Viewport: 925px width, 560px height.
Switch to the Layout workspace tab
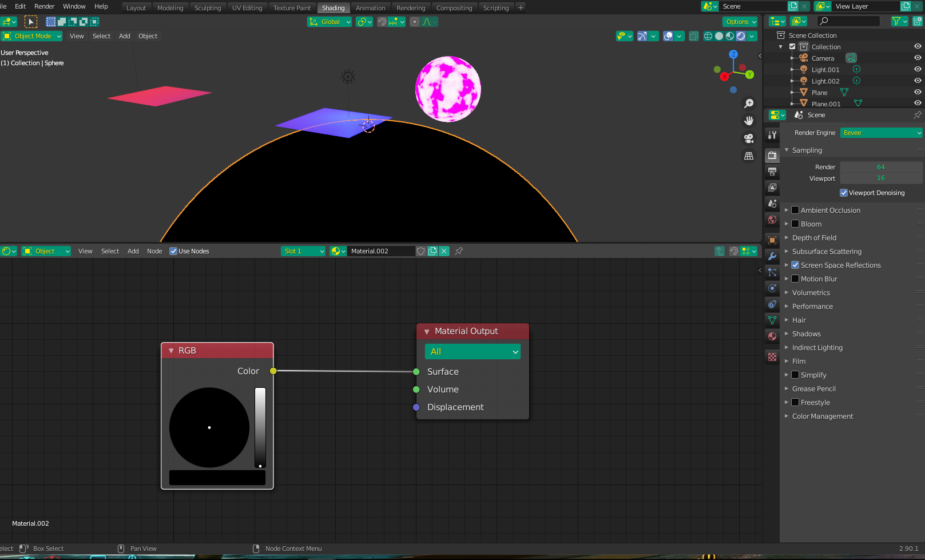click(136, 8)
